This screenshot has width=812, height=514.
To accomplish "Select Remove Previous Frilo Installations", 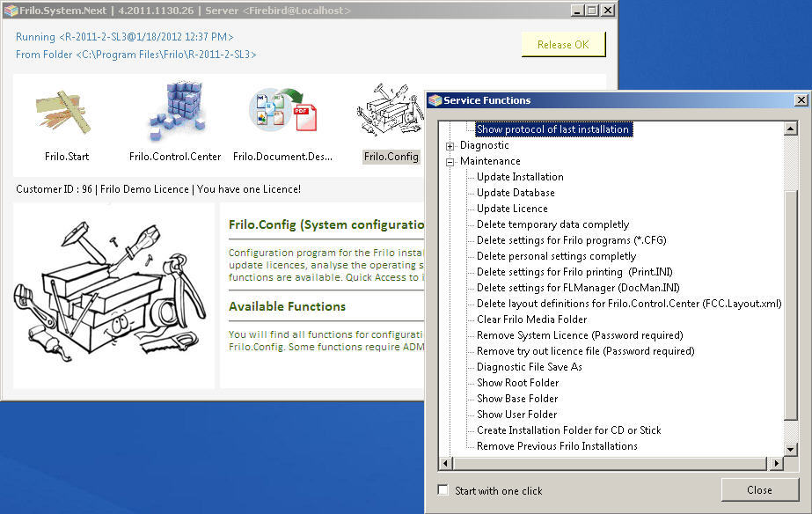I will (557, 446).
